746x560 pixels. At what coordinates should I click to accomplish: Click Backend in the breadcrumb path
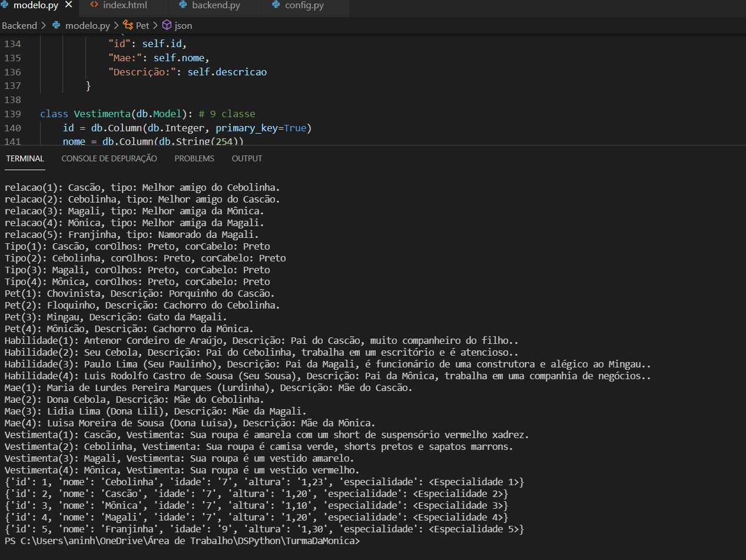tap(18, 25)
